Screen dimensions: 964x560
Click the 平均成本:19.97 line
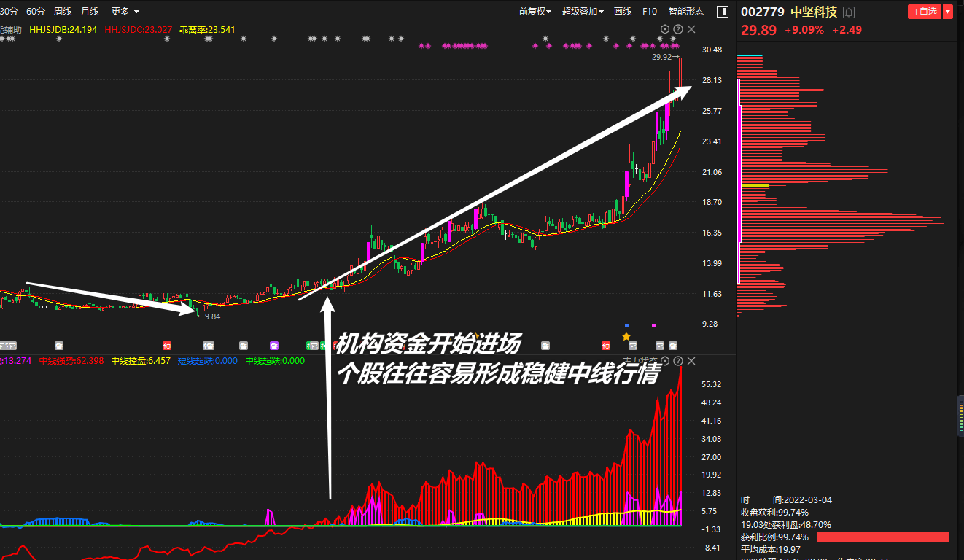tap(771, 550)
